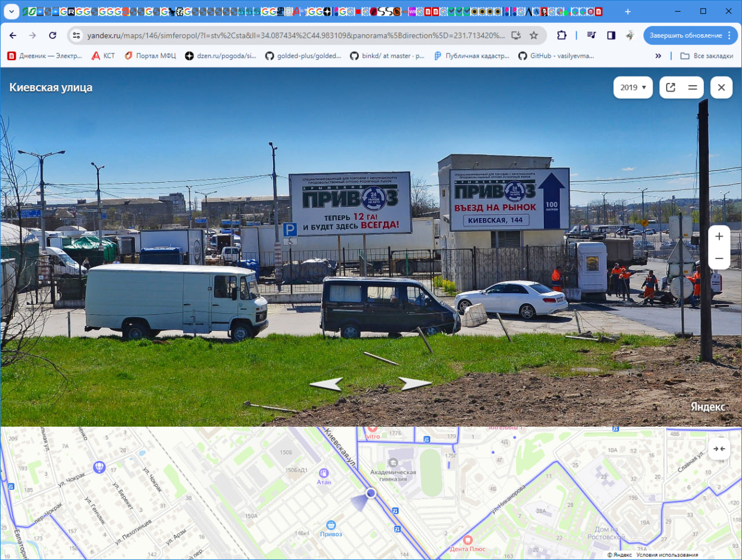742x560 pixels.
Task: Open the "КСТ" bookmark
Action: [x=103, y=56]
